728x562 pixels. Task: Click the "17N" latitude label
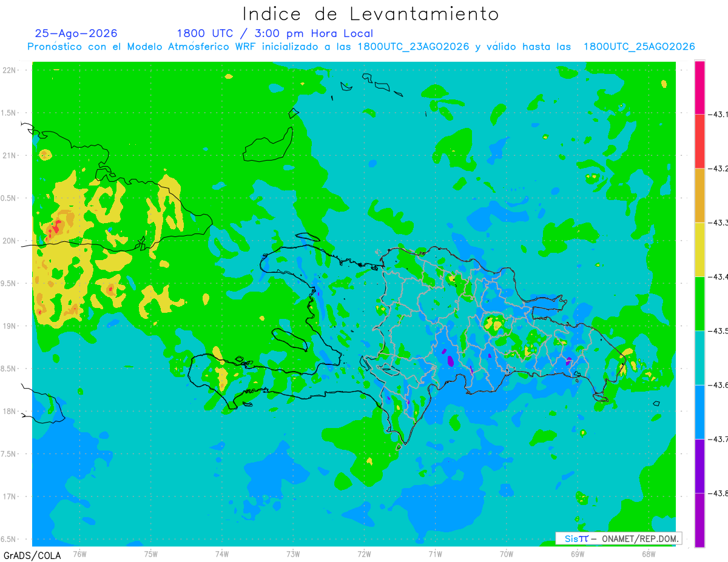pyautogui.click(x=10, y=497)
